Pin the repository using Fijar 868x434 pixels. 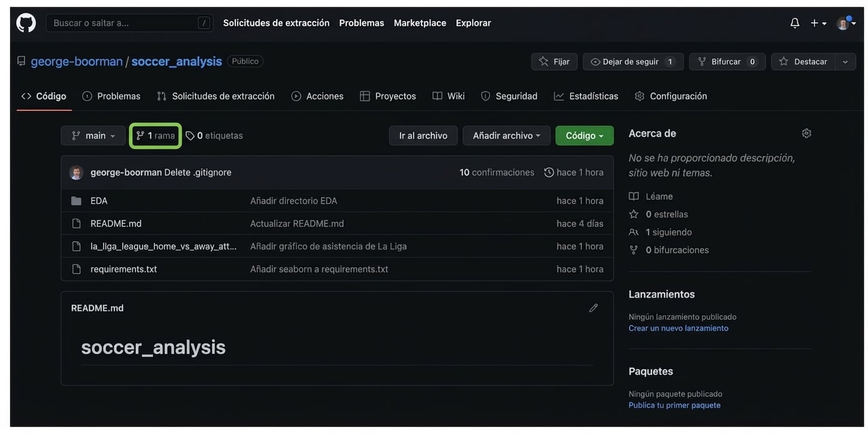[x=554, y=60]
